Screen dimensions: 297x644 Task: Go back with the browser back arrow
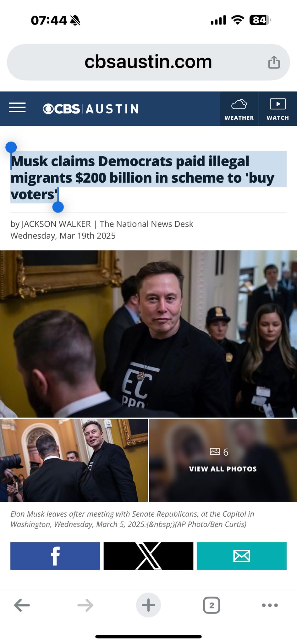pyautogui.click(x=22, y=605)
